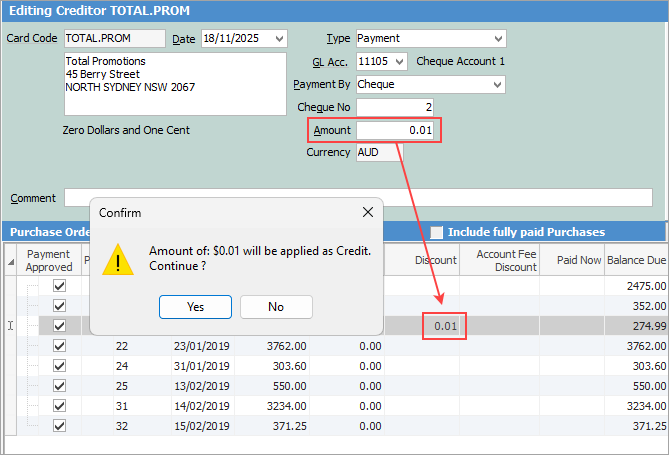Click the Cheque No input field
The image size is (669, 455).
pos(395,107)
